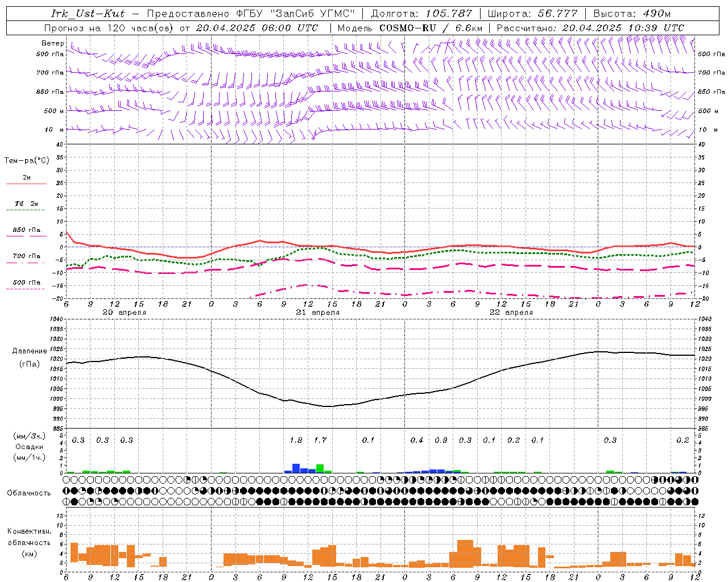
Task: Click the (мм/1ч.) precipitation unit label
Action: [x=30, y=458]
